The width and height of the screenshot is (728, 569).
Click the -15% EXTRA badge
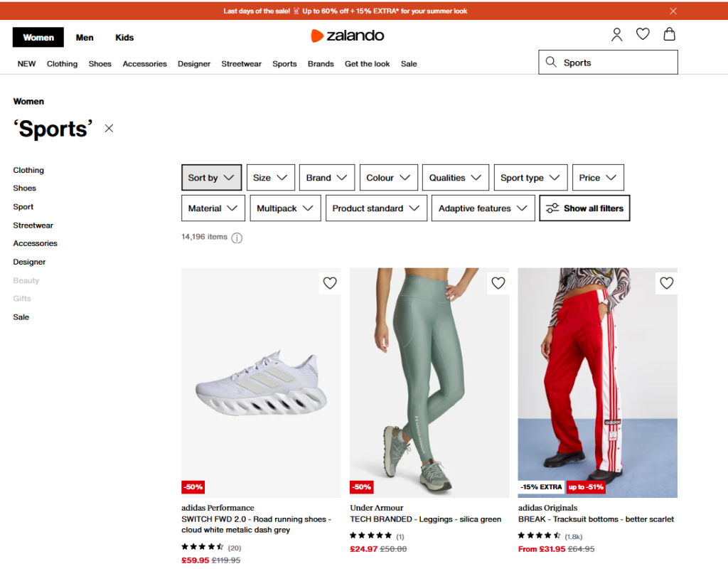point(541,487)
